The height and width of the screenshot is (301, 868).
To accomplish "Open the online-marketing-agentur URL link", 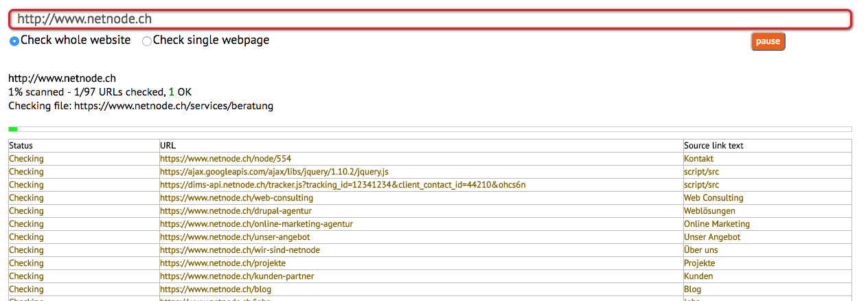I will [256, 224].
